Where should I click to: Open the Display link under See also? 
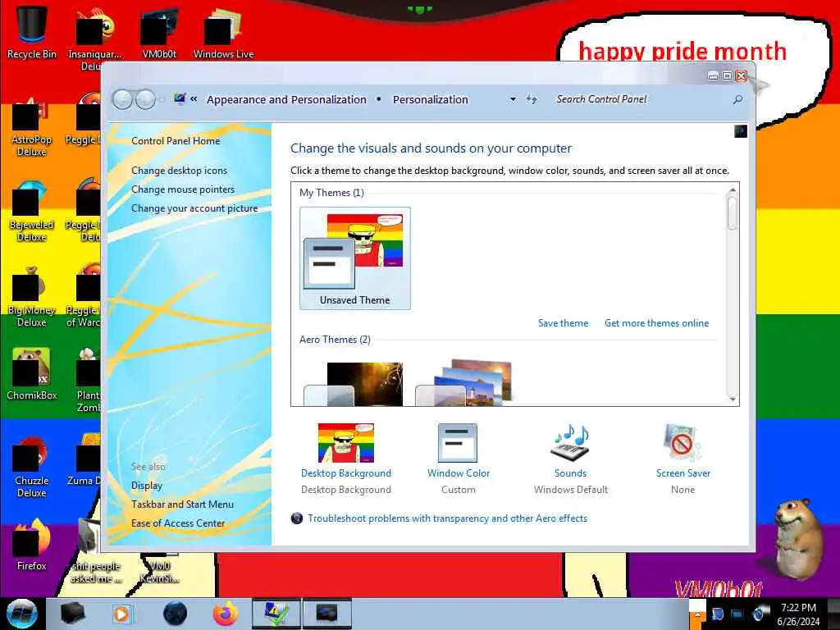147,486
